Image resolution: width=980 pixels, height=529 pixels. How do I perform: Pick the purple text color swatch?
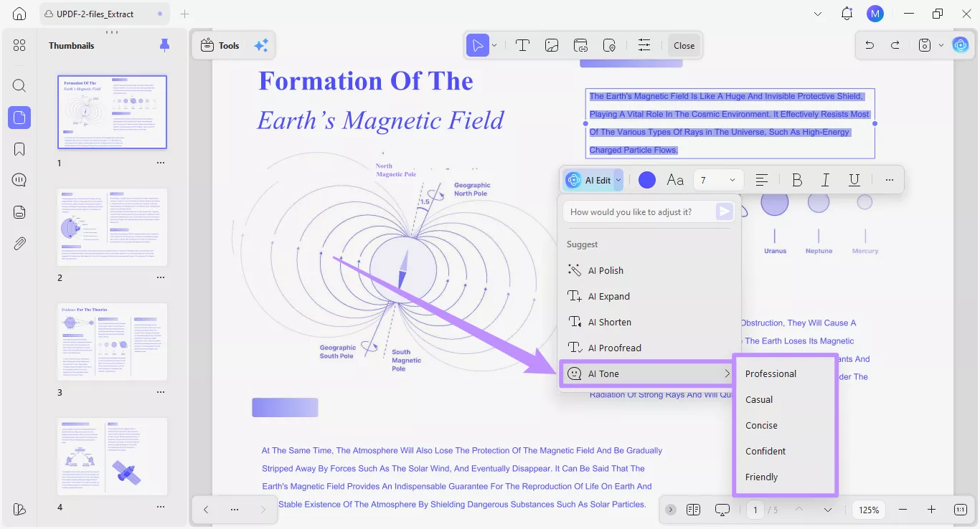click(x=647, y=180)
